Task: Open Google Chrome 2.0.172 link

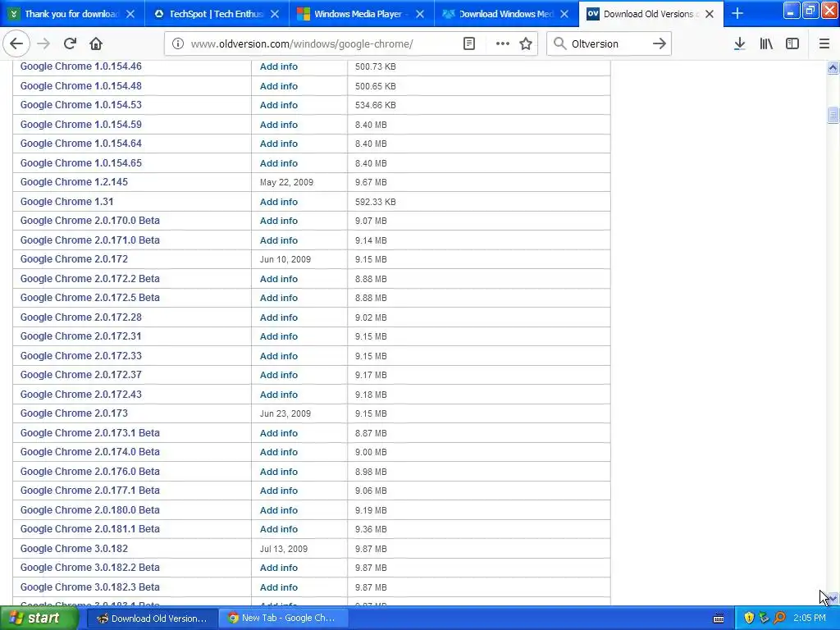Action: point(74,259)
